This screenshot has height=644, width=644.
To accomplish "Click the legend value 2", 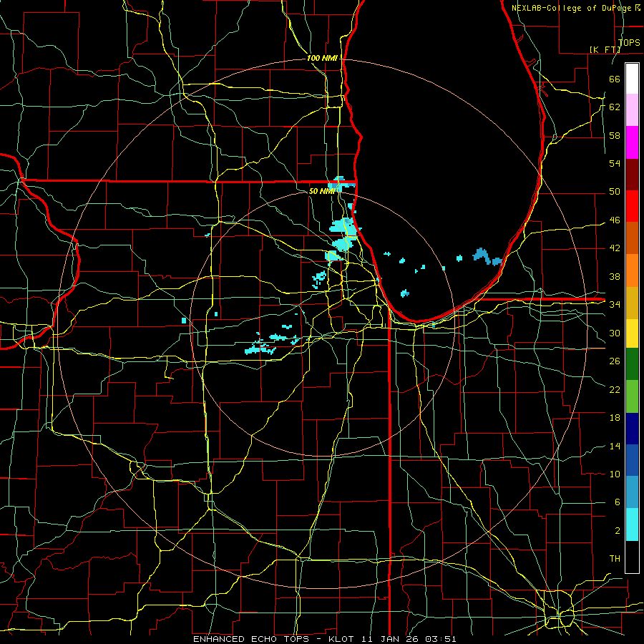I will [x=617, y=531].
